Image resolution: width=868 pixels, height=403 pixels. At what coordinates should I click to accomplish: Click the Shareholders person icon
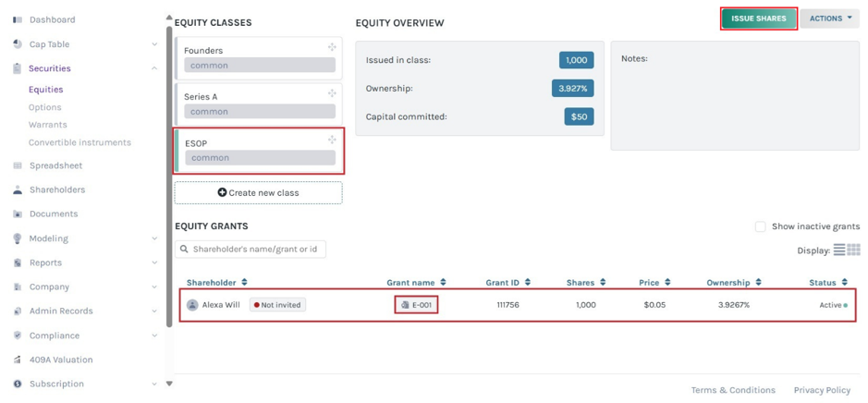click(x=18, y=189)
